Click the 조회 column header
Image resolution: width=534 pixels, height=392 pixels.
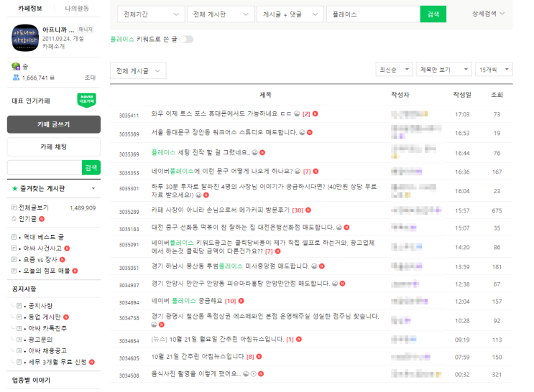point(497,95)
